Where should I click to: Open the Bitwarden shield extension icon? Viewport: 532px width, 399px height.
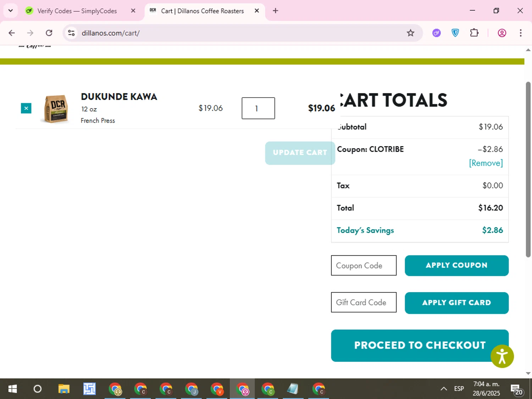click(x=455, y=33)
